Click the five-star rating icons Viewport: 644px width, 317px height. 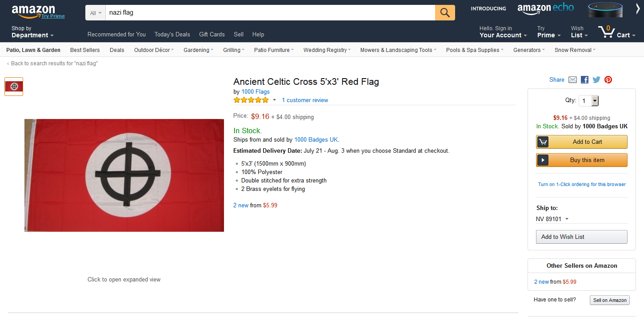[x=251, y=100]
